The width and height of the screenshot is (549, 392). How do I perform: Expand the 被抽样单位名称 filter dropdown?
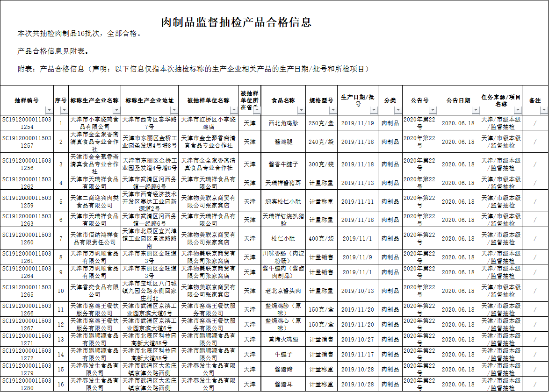[x=233, y=110]
